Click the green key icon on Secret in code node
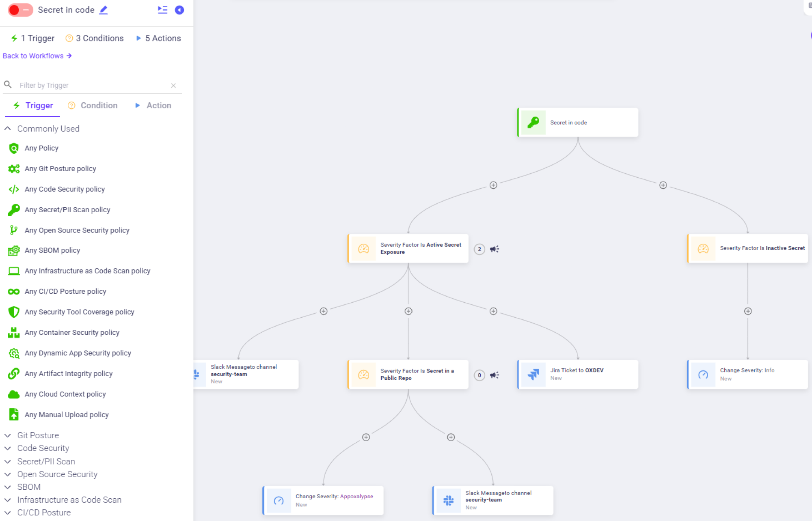This screenshot has height=521, width=812. click(x=533, y=123)
